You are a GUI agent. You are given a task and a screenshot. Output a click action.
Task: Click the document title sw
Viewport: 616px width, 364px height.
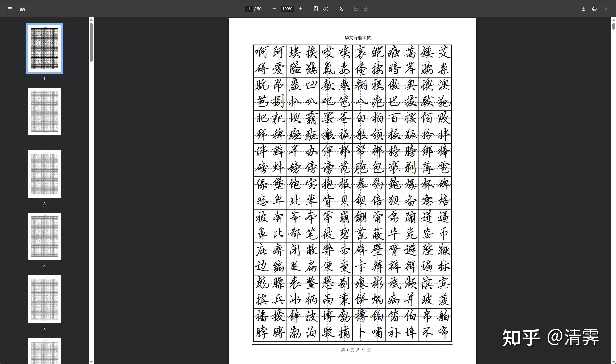click(22, 9)
